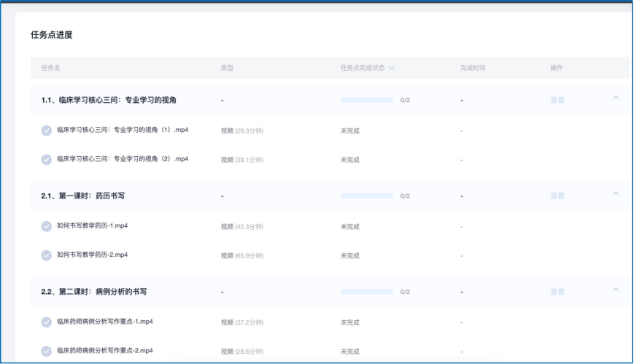Click check icon beside 临床药师病例分析写作要点-2.mp4
This screenshot has height=364, width=634.
tap(47, 351)
